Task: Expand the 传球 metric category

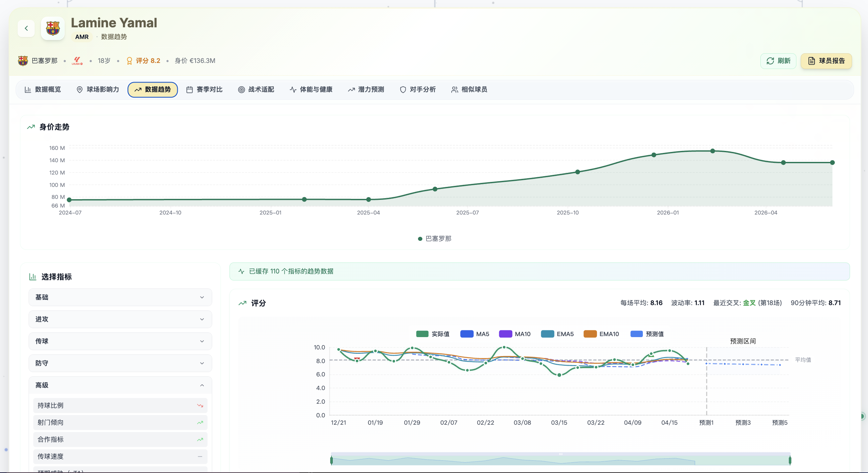Action: click(120, 341)
